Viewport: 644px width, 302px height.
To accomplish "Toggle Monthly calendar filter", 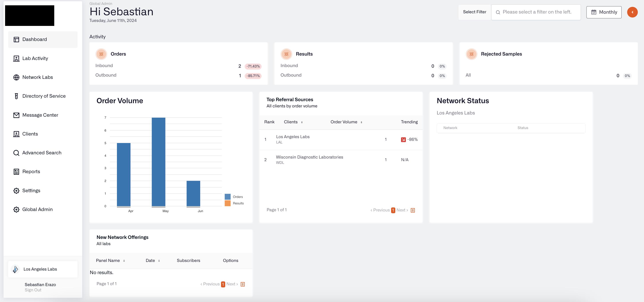I will click(604, 12).
